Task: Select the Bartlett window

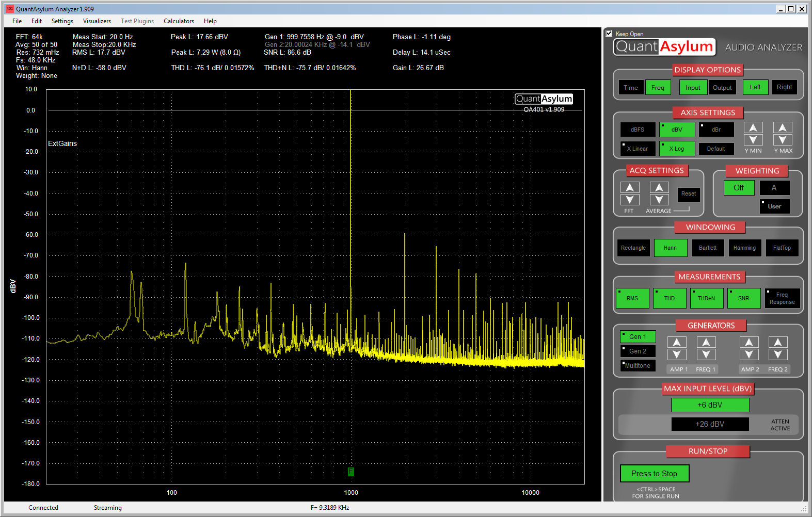Action: (x=708, y=248)
